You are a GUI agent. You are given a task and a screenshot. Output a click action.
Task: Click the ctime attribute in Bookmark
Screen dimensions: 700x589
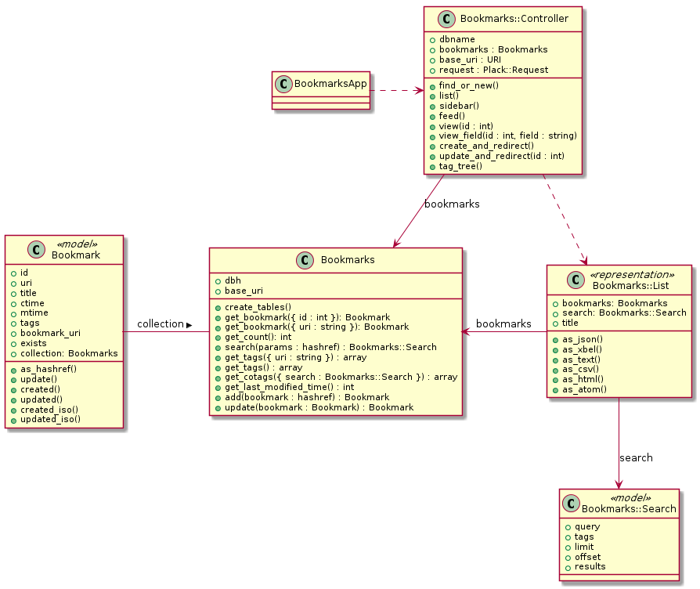32,303
